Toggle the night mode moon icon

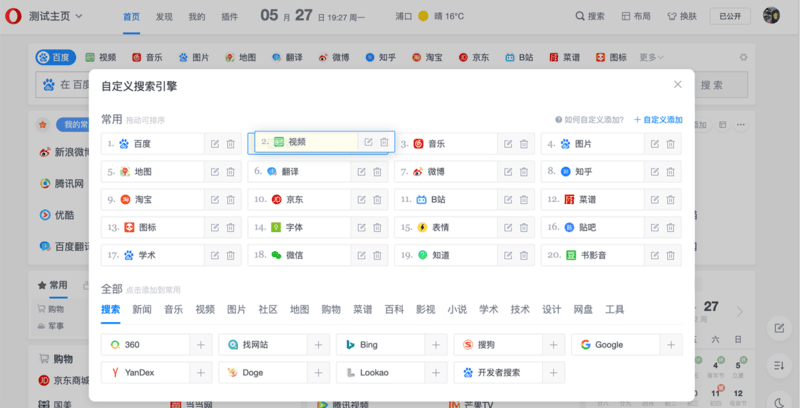779,402
